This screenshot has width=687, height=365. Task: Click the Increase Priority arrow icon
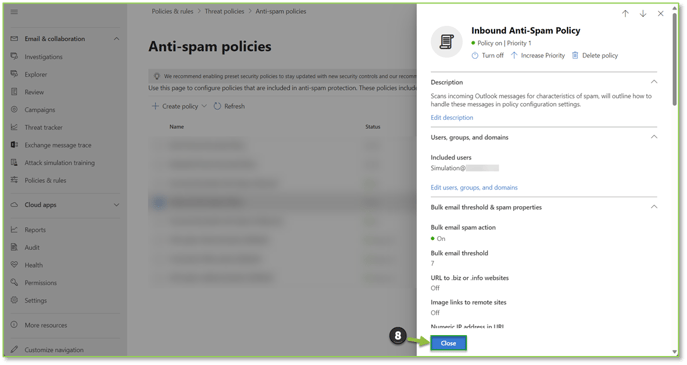pyautogui.click(x=514, y=55)
